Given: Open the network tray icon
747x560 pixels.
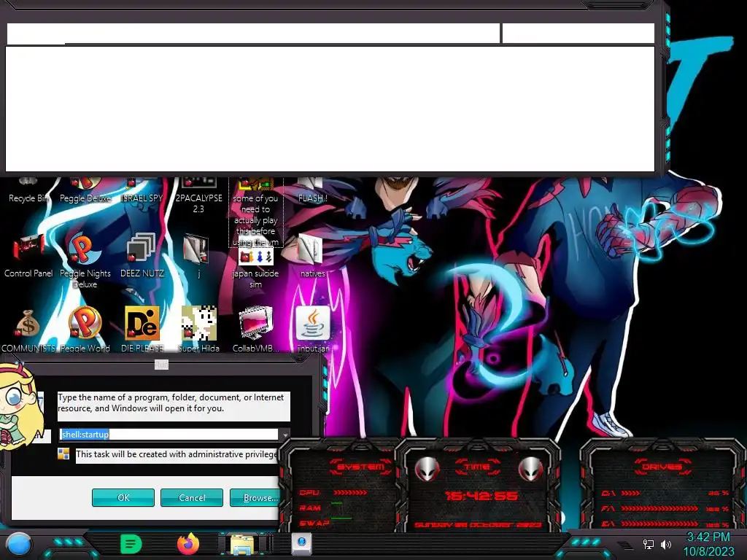Looking at the screenshot, I should [x=648, y=544].
